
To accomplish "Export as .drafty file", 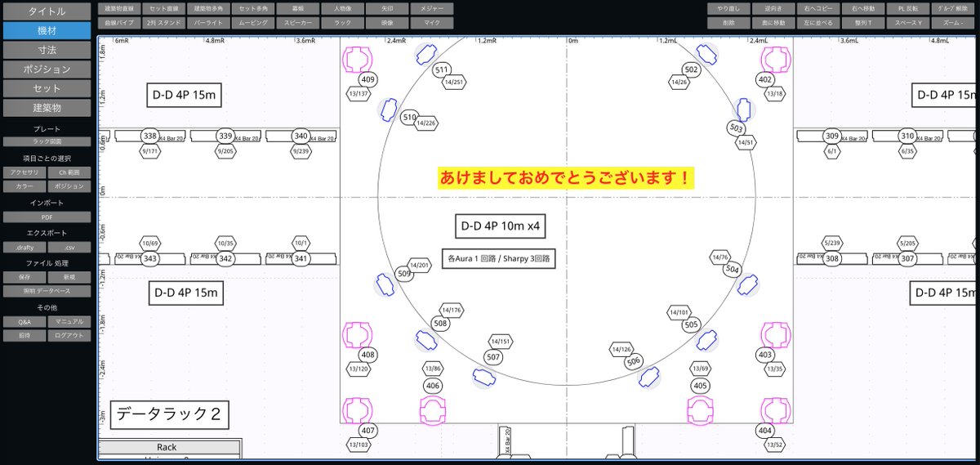I will [x=24, y=247].
